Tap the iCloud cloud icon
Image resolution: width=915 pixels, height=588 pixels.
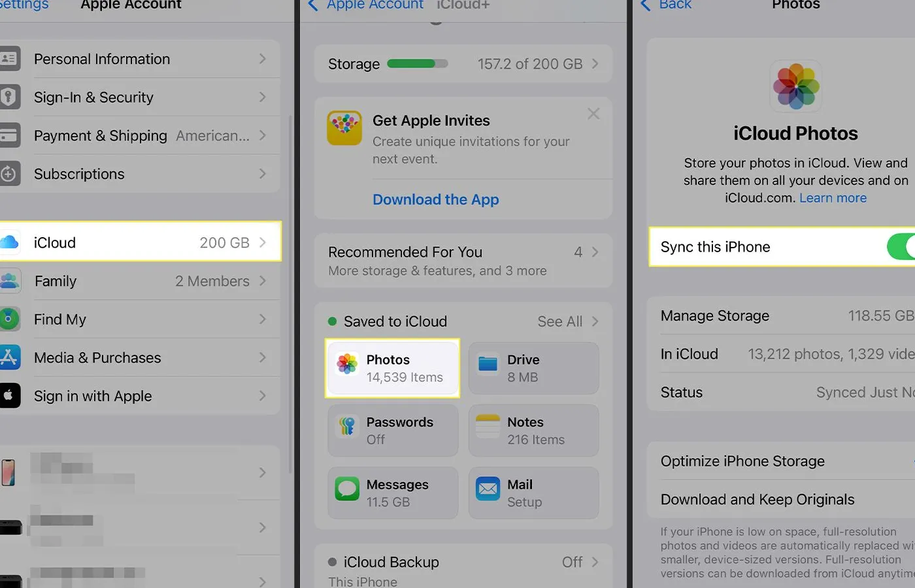(x=8, y=242)
